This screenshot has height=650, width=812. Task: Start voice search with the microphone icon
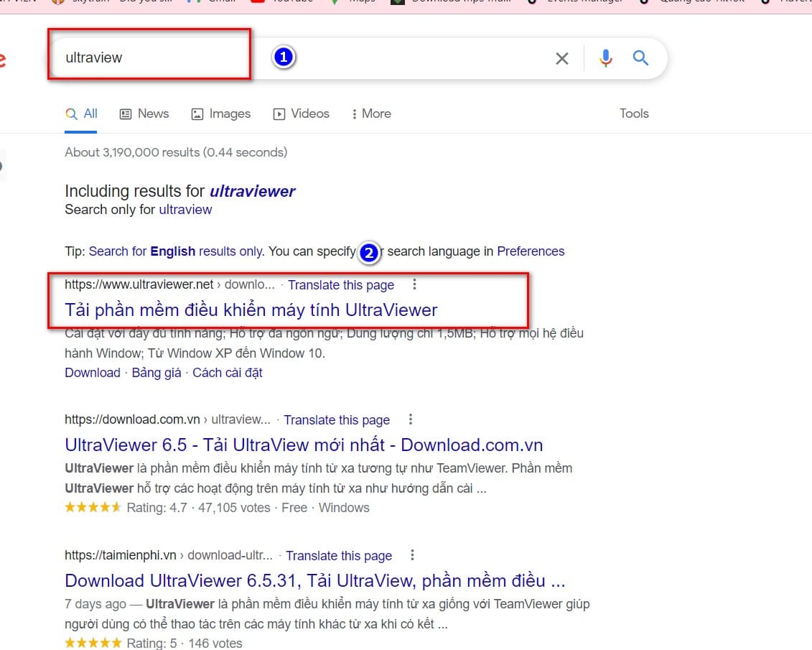605,58
